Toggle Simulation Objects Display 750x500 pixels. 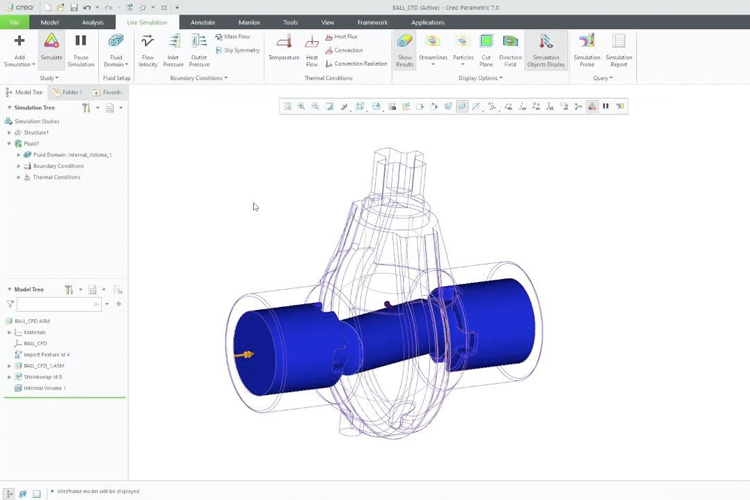(546, 47)
